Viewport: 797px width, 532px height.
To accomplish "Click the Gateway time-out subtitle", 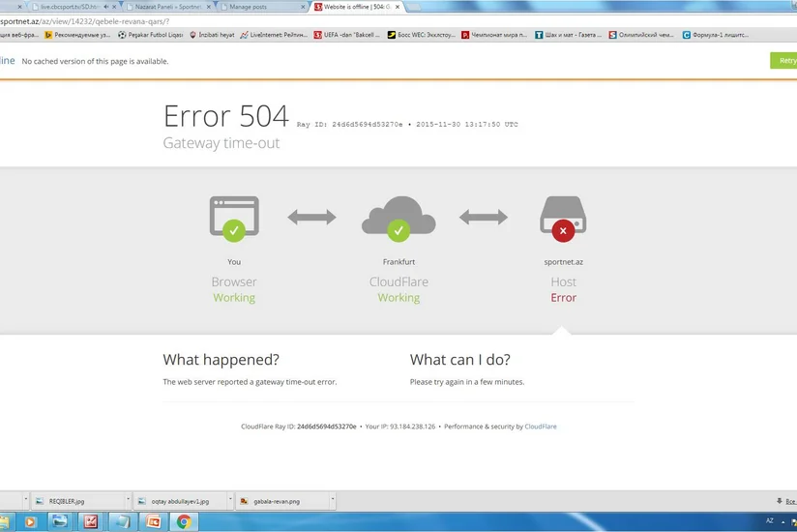I will [x=221, y=143].
